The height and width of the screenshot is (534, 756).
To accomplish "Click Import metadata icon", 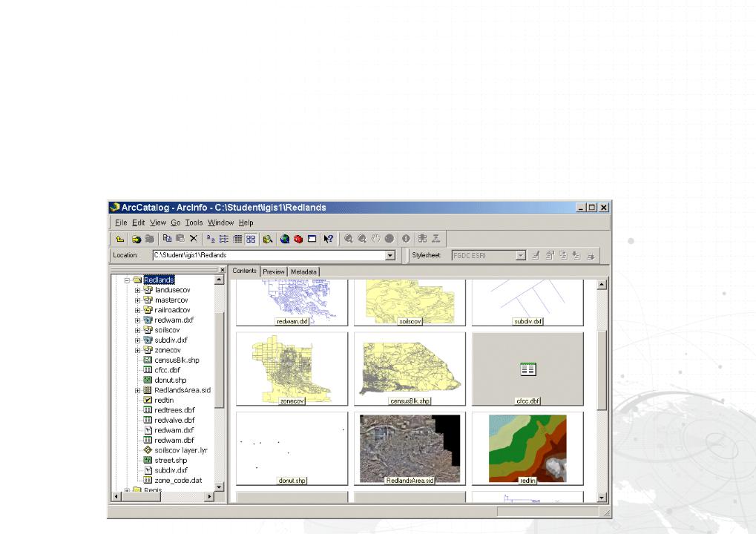I will [x=576, y=255].
